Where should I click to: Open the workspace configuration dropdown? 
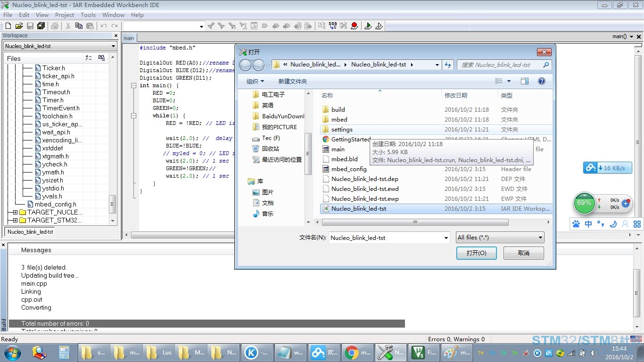114,46
